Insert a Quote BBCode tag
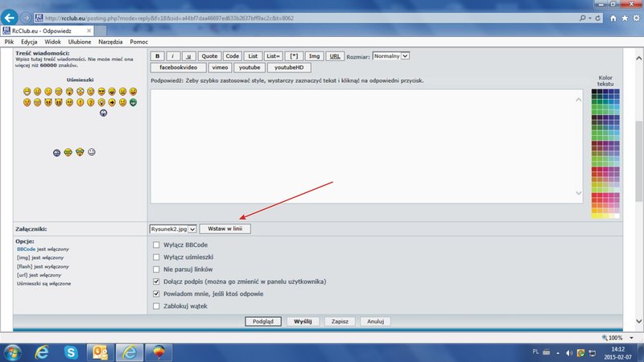644x362 pixels. pyautogui.click(x=209, y=56)
